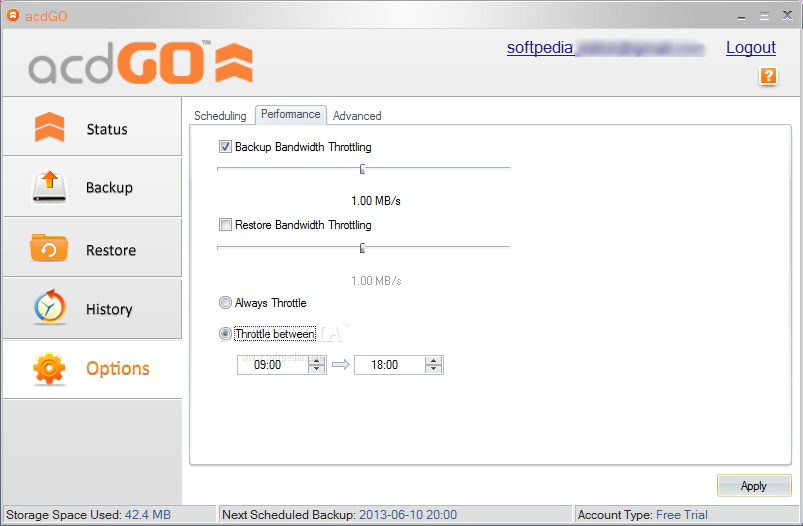This screenshot has height=526, width=803.
Task: Increase the 18:00 end time with up arrow
Action: [433, 361]
